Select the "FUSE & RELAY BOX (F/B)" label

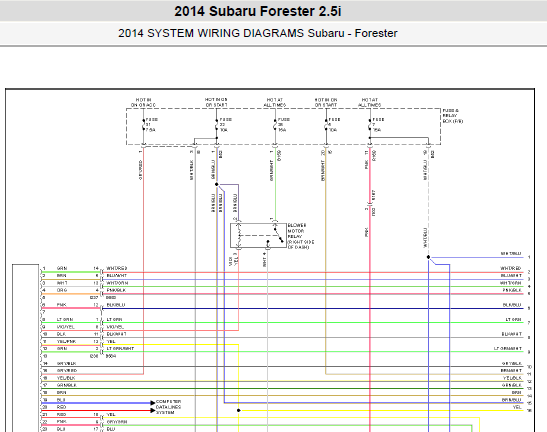453,116
